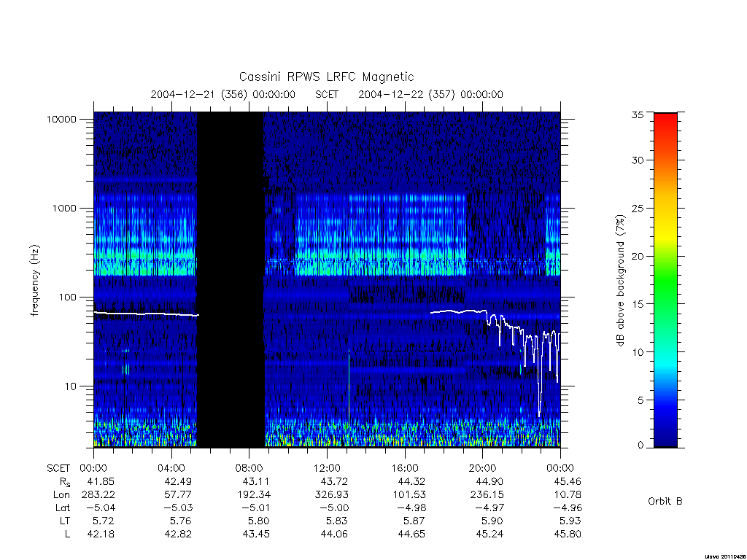Click the '5' colorbar tick label
The image size is (747, 560).
click(x=640, y=400)
